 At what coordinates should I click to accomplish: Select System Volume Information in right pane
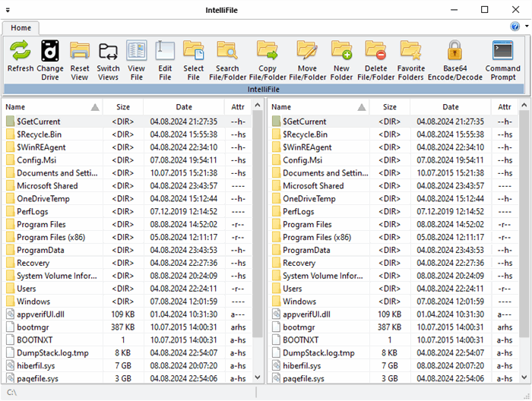(323, 276)
